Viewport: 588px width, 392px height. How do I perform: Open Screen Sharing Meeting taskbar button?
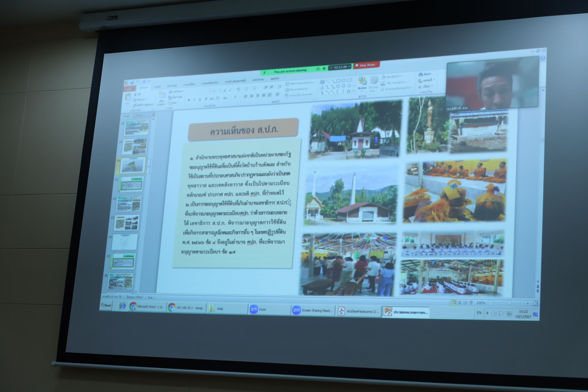313,310
